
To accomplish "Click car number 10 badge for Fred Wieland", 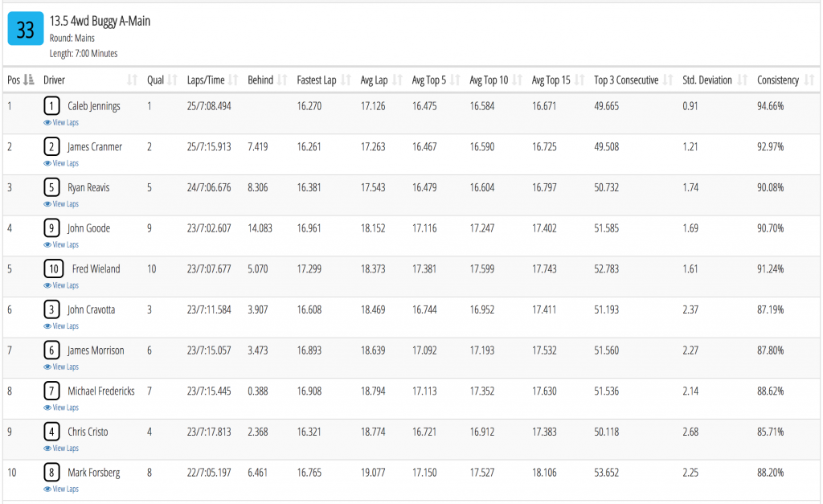I will tap(54, 268).
